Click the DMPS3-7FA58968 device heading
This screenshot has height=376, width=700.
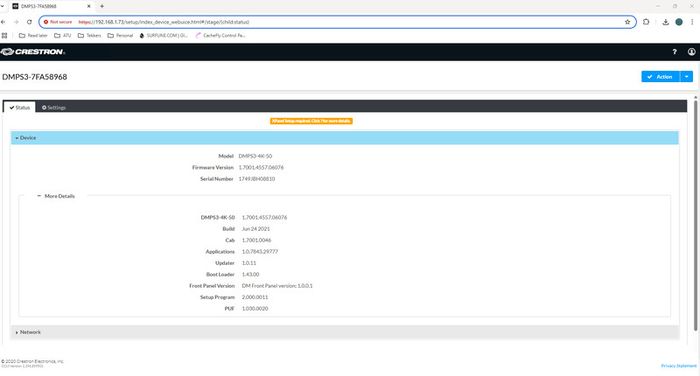point(34,77)
